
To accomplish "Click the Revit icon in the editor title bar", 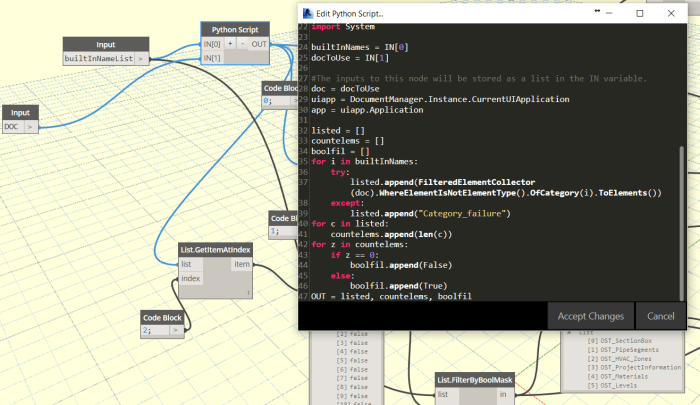I will (307, 12).
